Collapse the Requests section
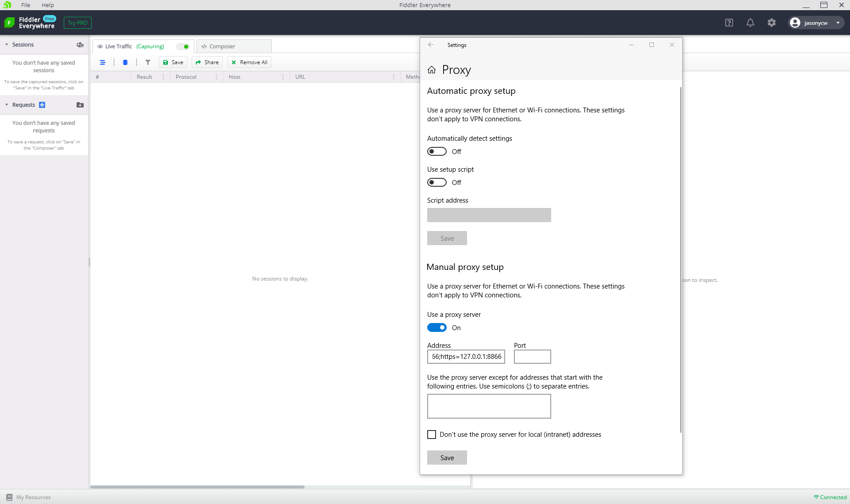This screenshot has height=504, width=850. [7, 105]
